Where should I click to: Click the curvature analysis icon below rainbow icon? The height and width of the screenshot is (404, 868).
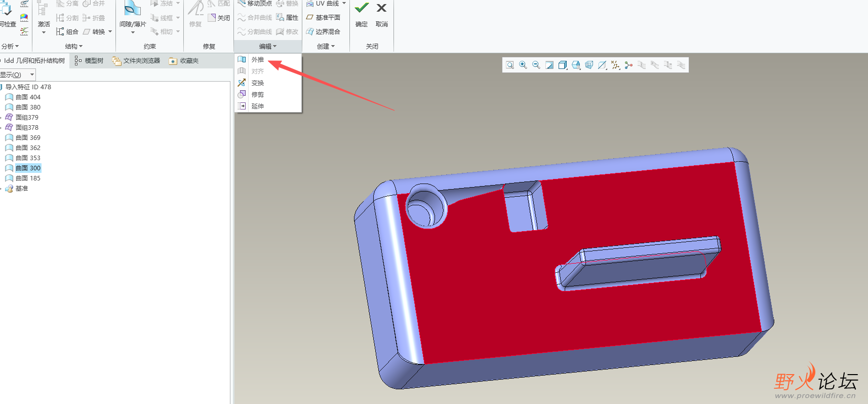click(x=24, y=31)
